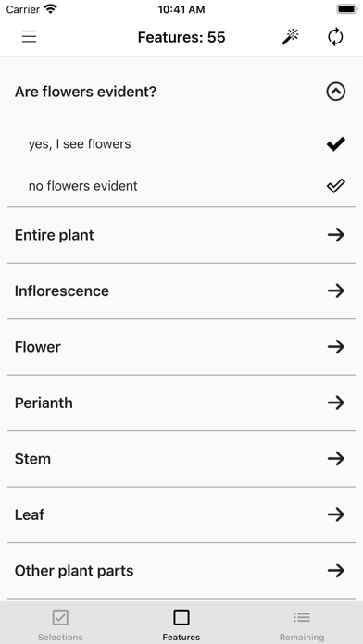Screen dimensions: 363x644
Task: Open Inflorescence arrow icon
Action: click(x=336, y=291)
